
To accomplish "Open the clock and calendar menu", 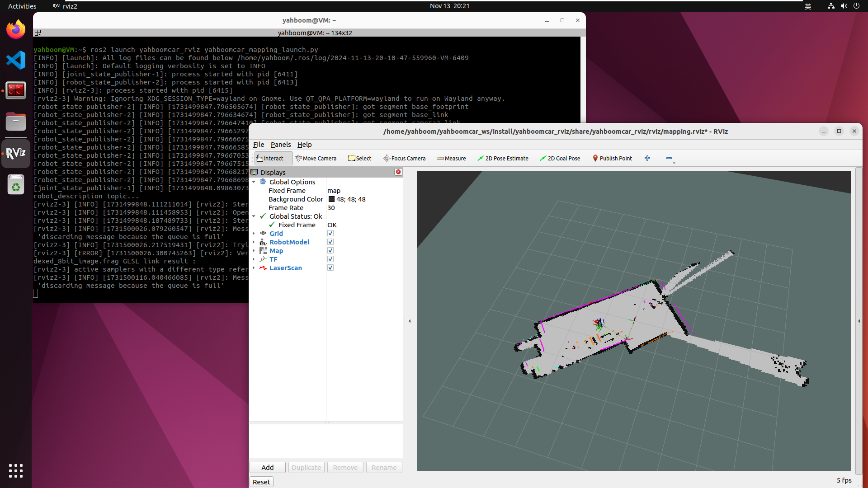I will (x=449, y=6).
